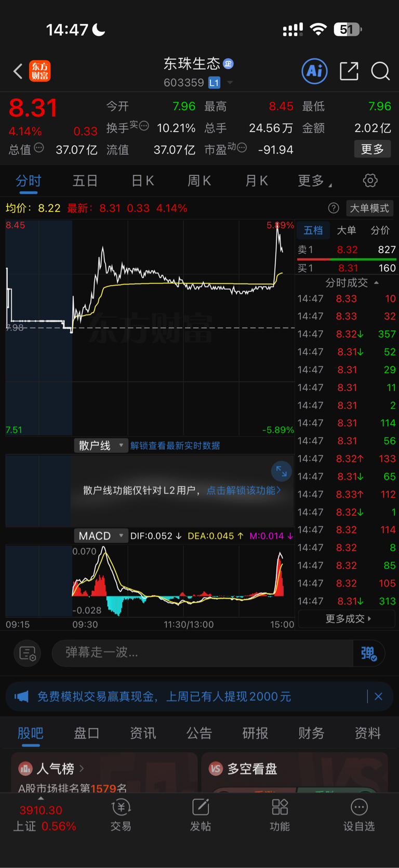The width and height of the screenshot is (399, 868).
Task: Open the 财务 finance tab
Action: tap(312, 733)
